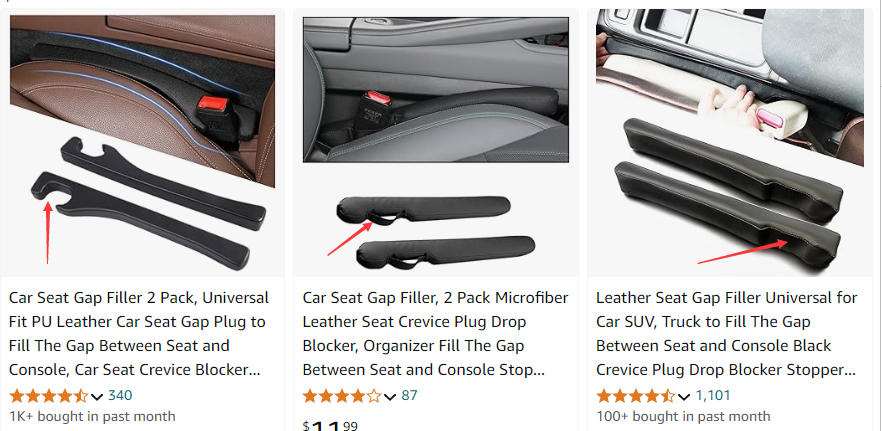Click star rating icons of first product

(49, 396)
